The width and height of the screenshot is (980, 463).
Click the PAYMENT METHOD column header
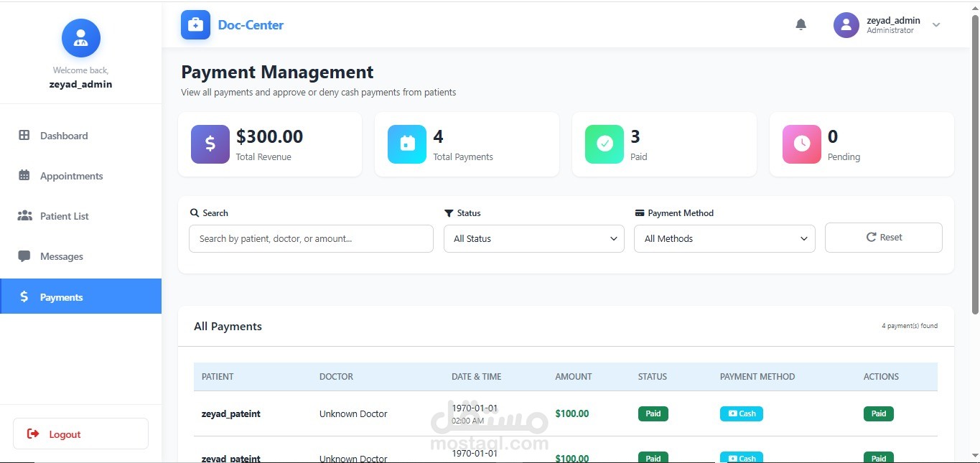click(757, 377)
